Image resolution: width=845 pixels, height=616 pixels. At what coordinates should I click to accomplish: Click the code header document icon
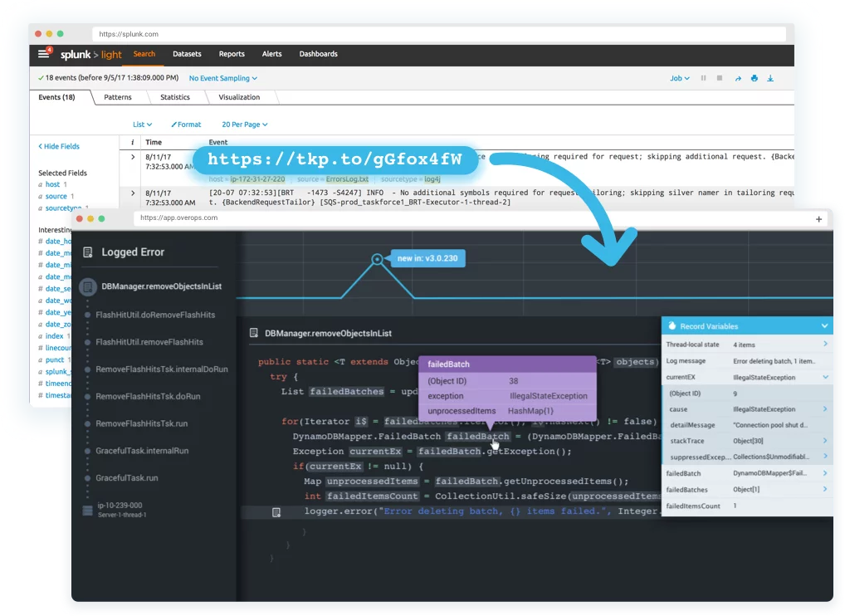click(254, 333)
